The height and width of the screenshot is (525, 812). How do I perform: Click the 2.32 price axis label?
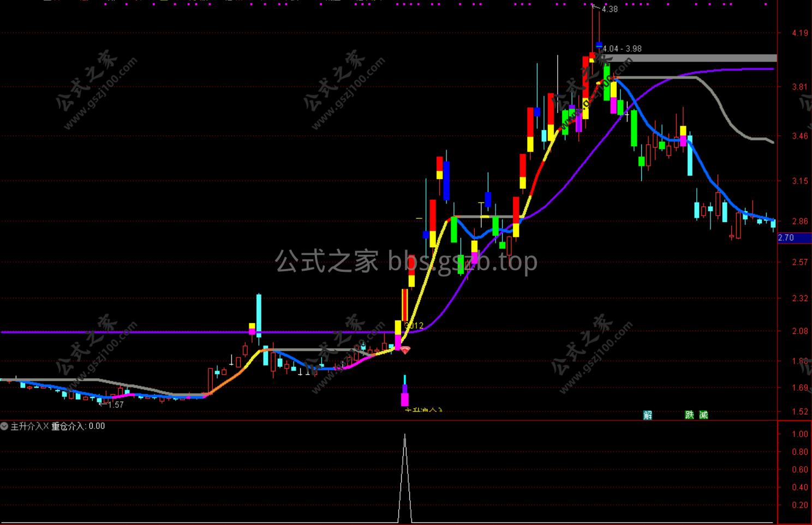[800, 298]
